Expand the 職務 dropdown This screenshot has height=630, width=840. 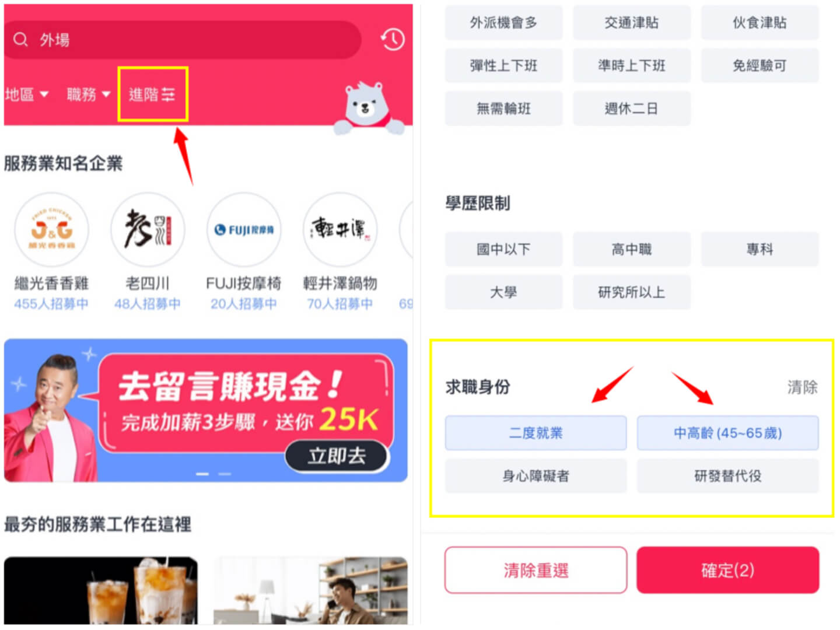[x=89, y=94]
